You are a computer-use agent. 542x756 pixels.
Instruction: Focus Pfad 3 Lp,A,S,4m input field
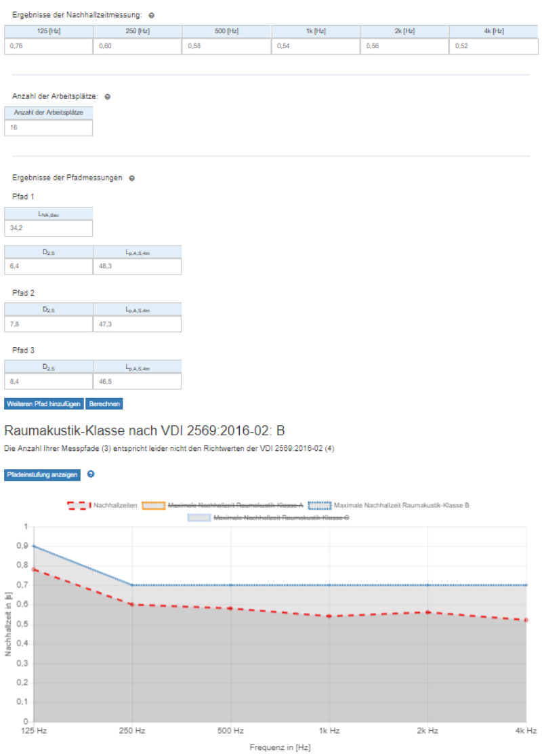point(138,382)
